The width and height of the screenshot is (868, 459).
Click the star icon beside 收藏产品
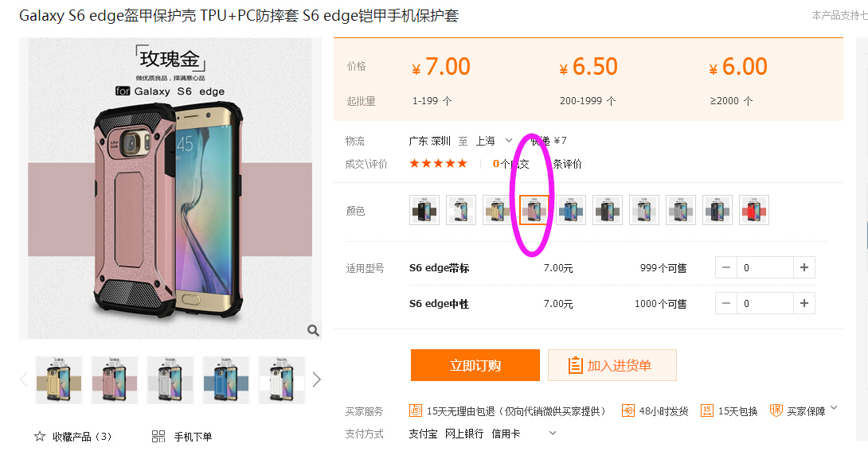click(40, 436)
